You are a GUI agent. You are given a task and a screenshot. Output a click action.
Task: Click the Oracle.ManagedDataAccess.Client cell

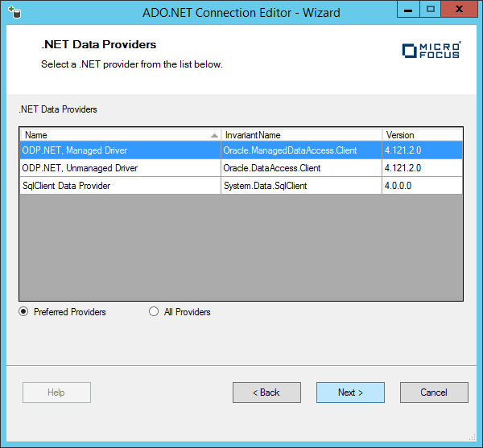click(302, 150)
